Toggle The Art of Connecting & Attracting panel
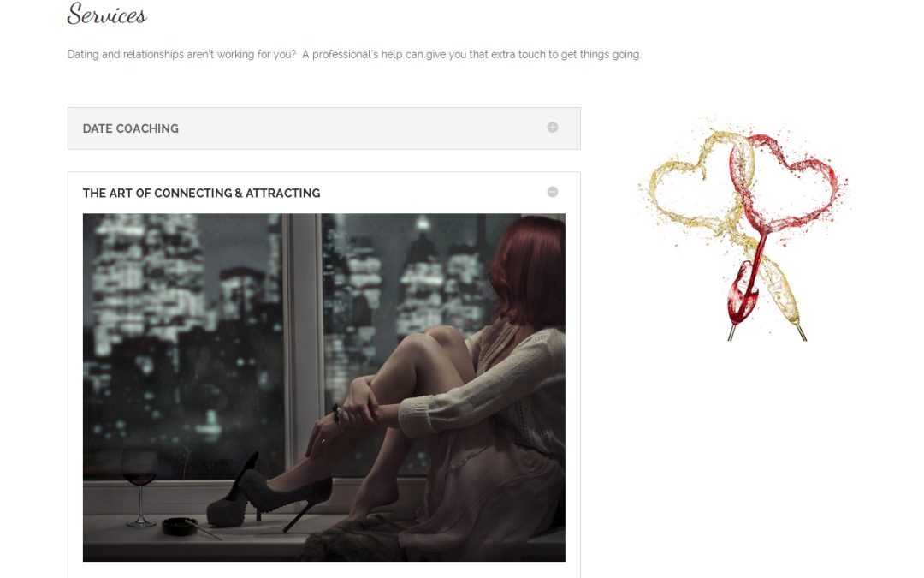The height and width of the screenshot is (578, 924). tap(324, 193)
